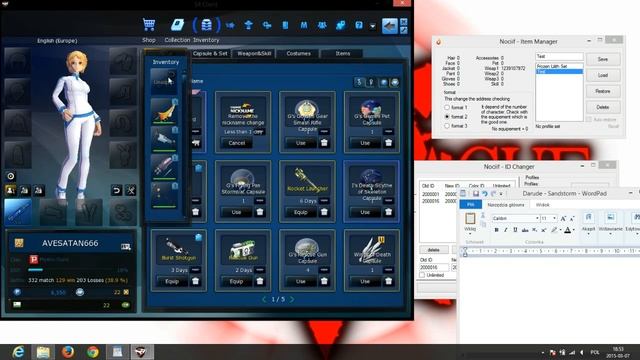Use the G's Smash Rifle Capsule

301,143
